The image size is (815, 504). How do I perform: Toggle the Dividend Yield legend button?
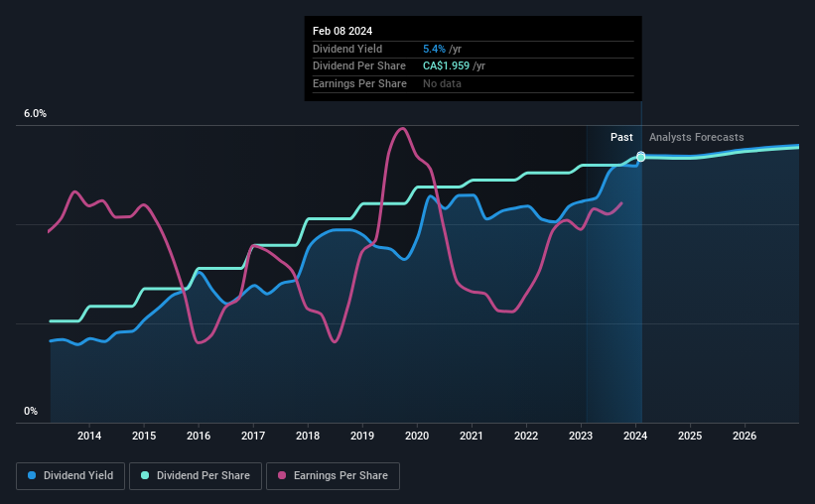70,476
